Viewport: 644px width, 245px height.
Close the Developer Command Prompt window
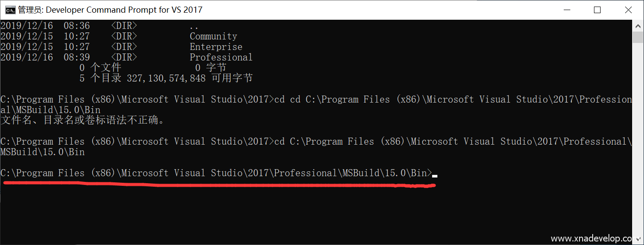pos(629,10)
